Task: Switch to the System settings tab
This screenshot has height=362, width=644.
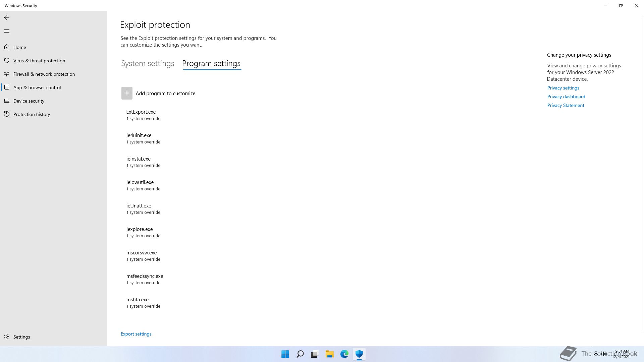Action: pos(148,63)
